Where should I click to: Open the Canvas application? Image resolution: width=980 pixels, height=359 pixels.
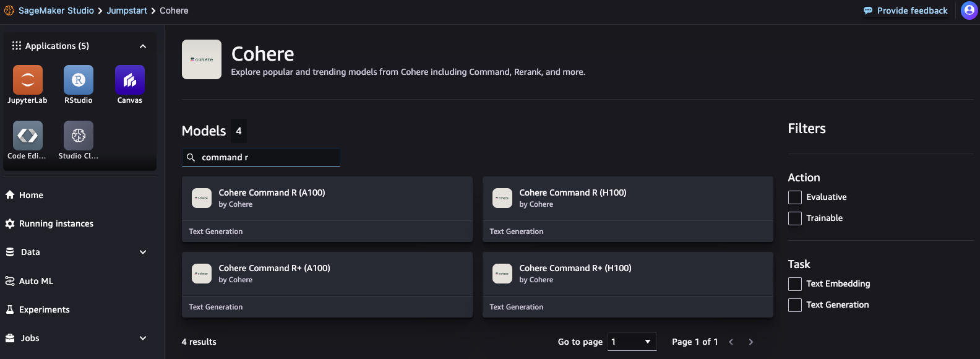pyautogui.click(x=130, y=80)
